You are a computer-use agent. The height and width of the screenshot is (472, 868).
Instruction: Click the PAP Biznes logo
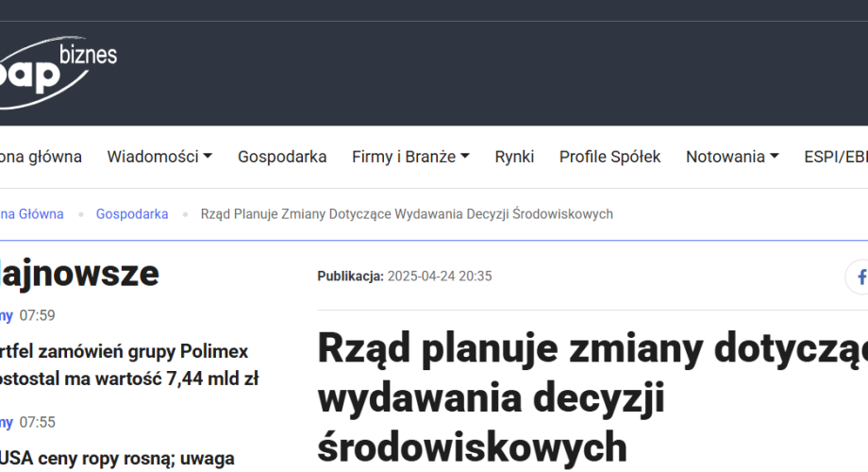pyautogui.click(x=57, y=74)
